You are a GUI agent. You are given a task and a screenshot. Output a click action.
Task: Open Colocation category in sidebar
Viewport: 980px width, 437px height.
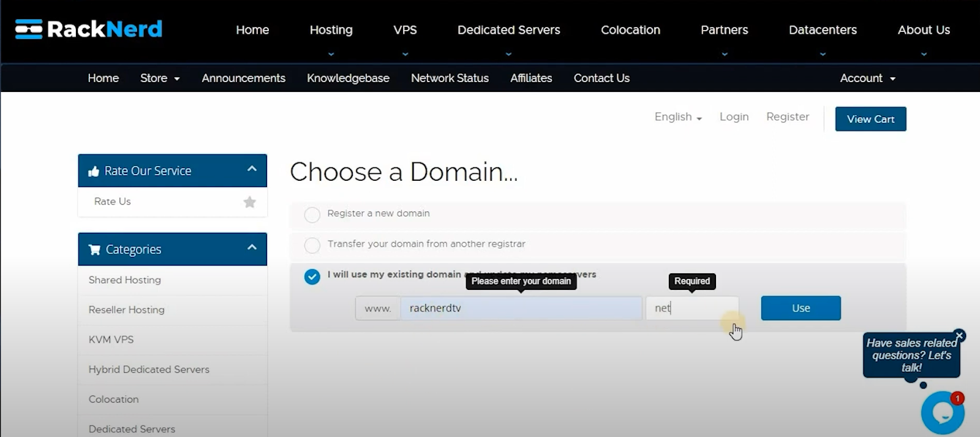(113, 399)
